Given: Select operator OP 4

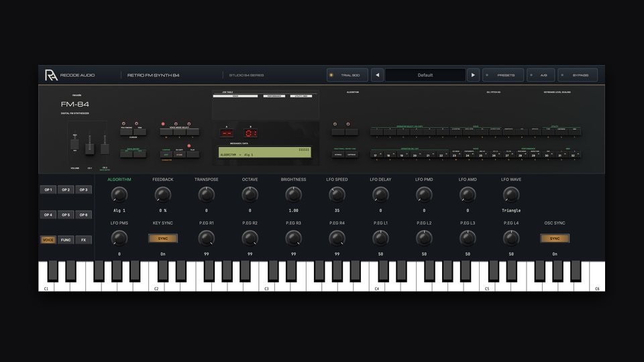Looking at the screenshot, I should click(x=48, y=215).
